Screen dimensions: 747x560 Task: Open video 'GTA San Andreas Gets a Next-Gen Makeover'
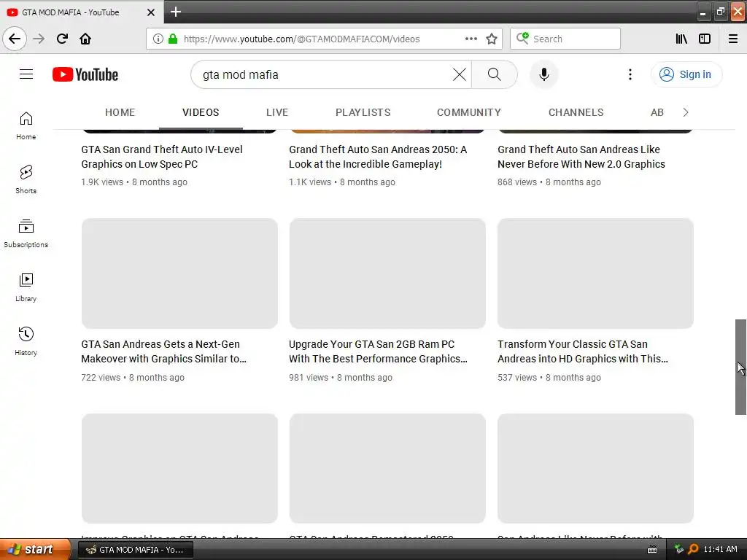(164, 351)
